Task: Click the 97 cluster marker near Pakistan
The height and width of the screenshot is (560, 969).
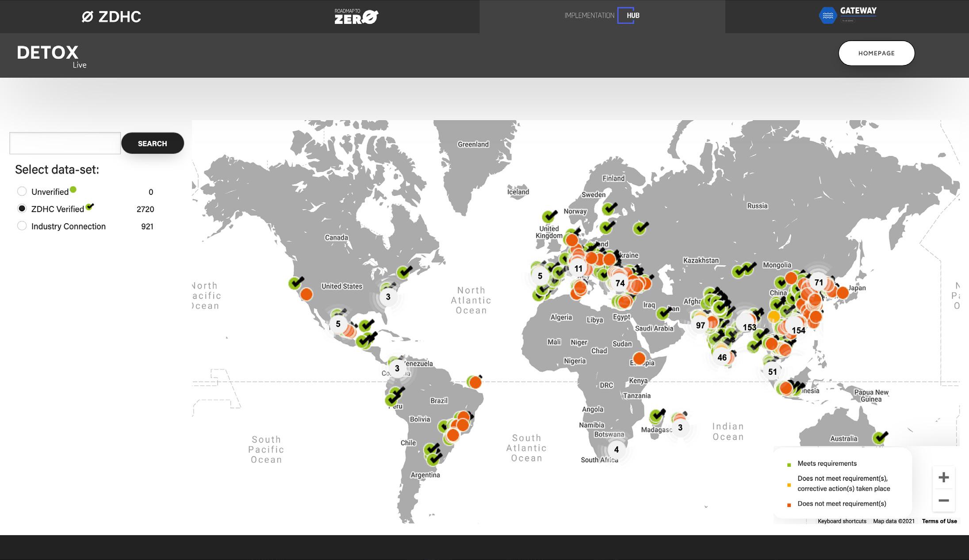Action: click(x=700, y=325)
